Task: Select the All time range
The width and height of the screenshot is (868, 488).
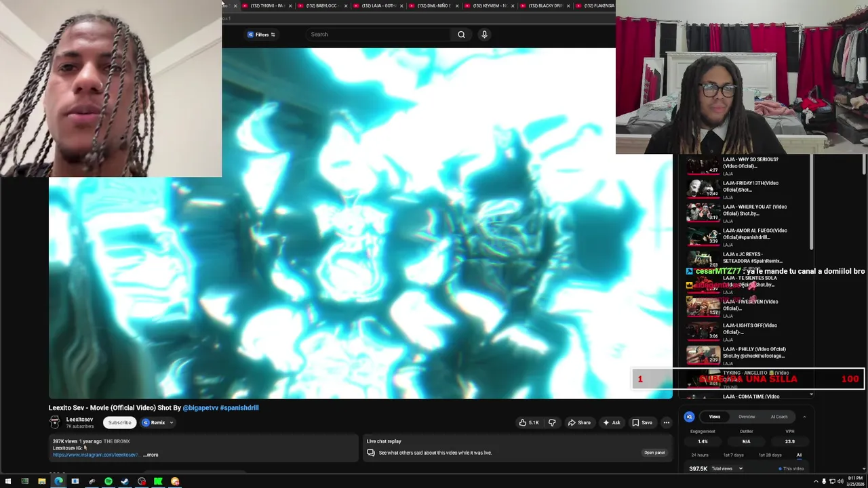Action: (x=800, y=455)
